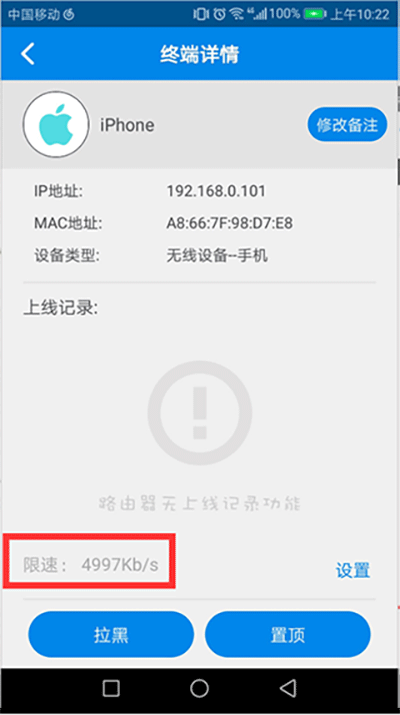Image resolution: width=400 pixels, height=715 pixels.
Task: Tap the Android recent apps square button
Action: [111, 688]
